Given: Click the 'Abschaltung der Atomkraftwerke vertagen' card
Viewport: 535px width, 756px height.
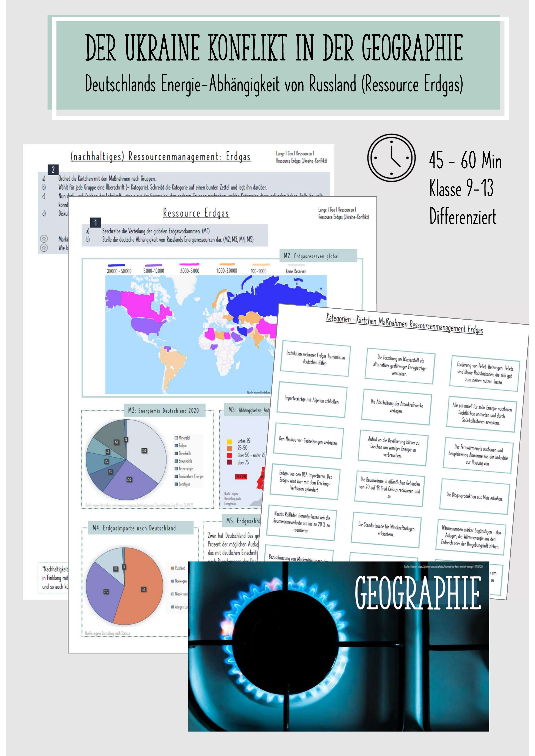Looking at the screenshot, I should coord(396,407).
